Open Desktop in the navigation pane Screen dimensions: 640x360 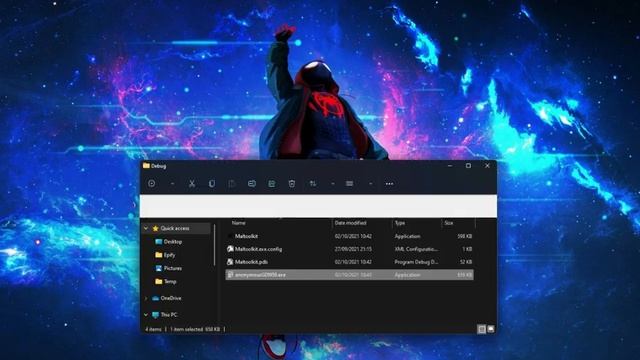(x=173, y=242)
